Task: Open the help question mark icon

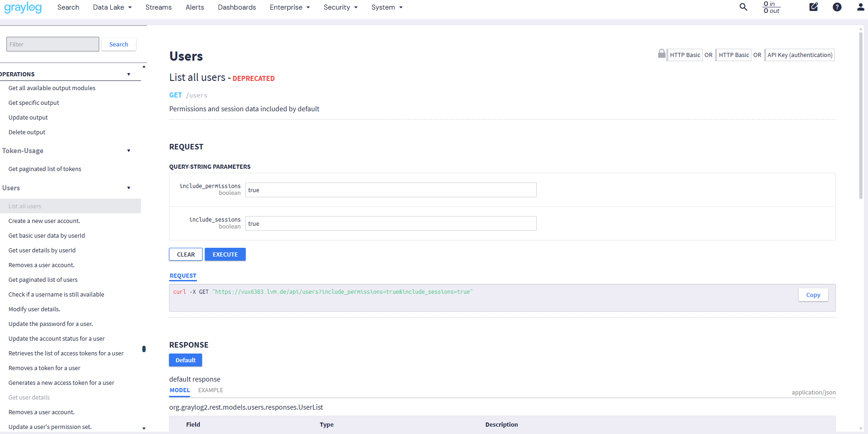Action: [x=837, y=7]
